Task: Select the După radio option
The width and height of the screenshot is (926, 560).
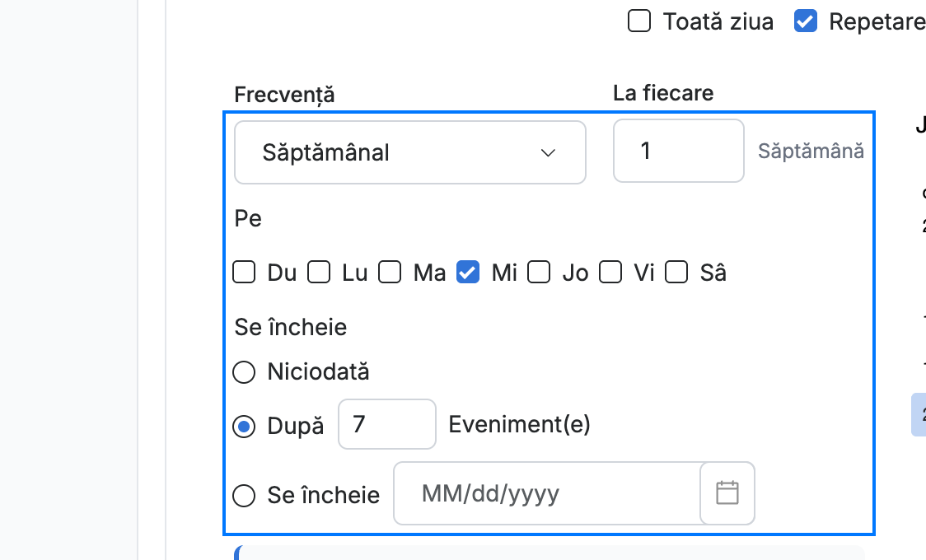Action: [x=244, y=426]
